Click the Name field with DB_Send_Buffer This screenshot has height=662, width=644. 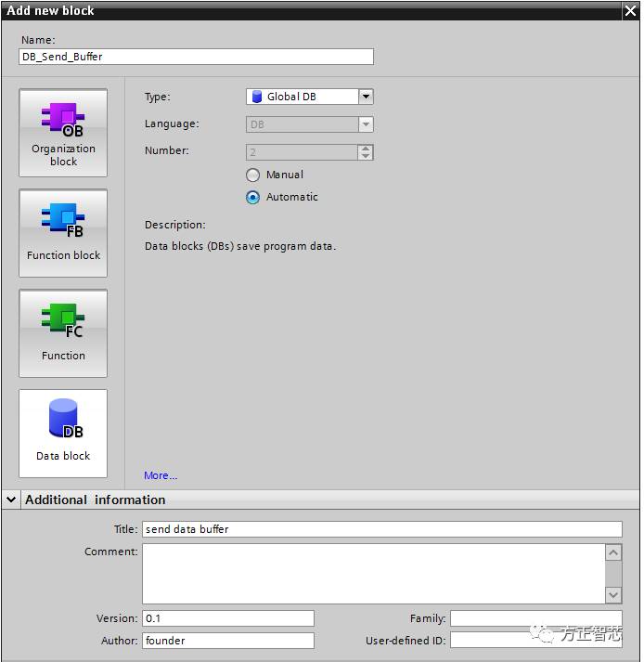tap(196, 57)
